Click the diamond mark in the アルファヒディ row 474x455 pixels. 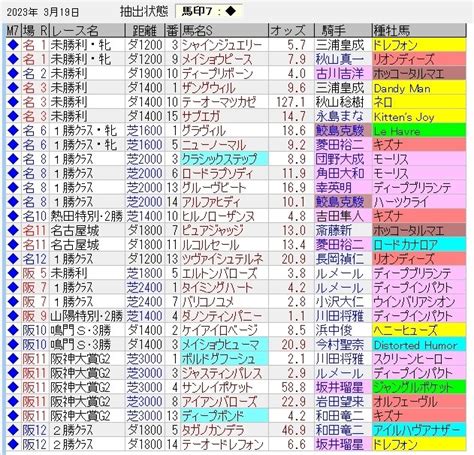pyautogui.click(x=13, y=202)
